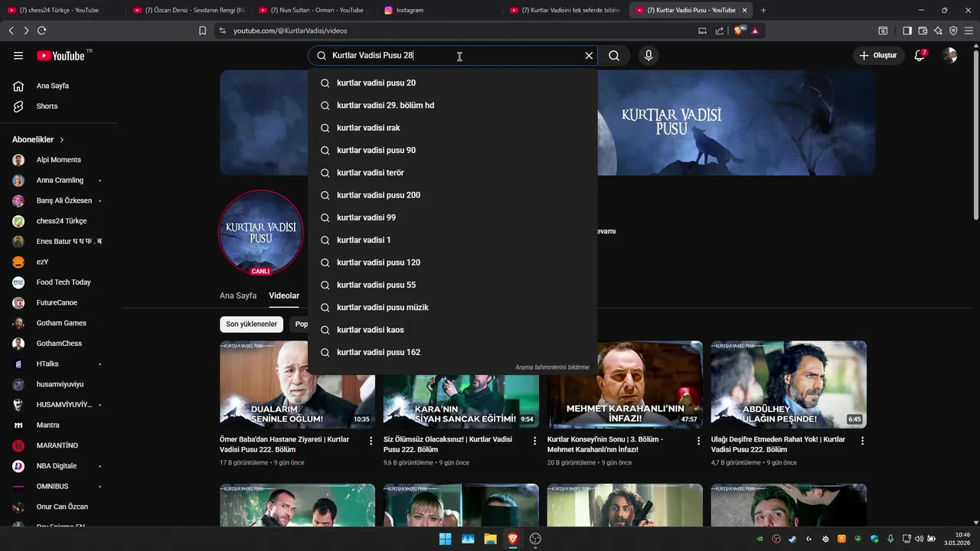
Task: Click the Brave Rewards triangle icon
Action: click(x=755, y=31)
